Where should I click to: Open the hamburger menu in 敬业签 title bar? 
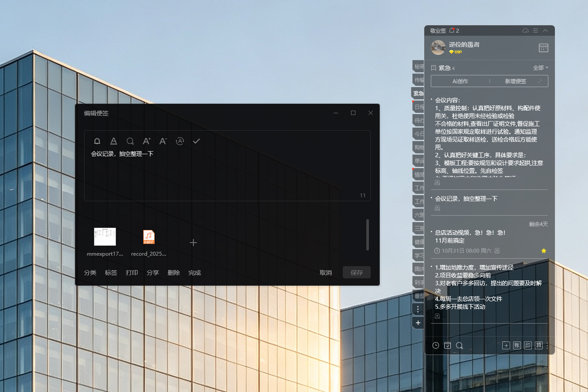pyautogui.click(x=536, y=30)
